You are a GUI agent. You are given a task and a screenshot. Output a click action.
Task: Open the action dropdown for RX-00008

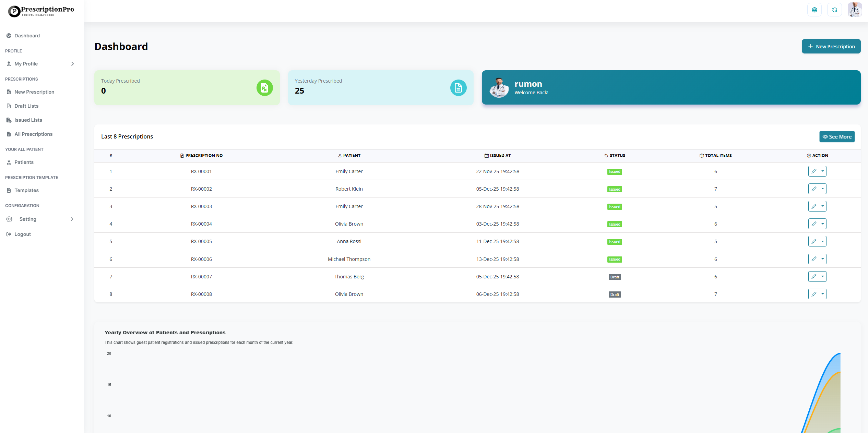(822, 294)
